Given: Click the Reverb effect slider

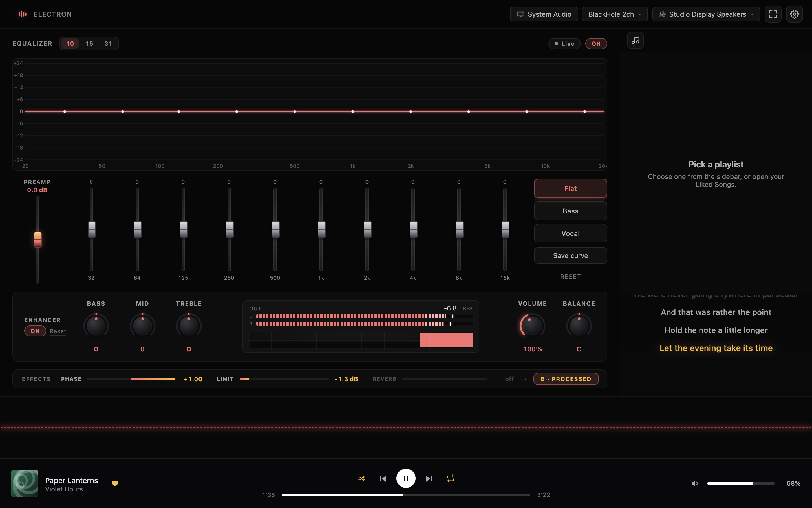Looking at the screenshot, I should [x=444, y=379].
